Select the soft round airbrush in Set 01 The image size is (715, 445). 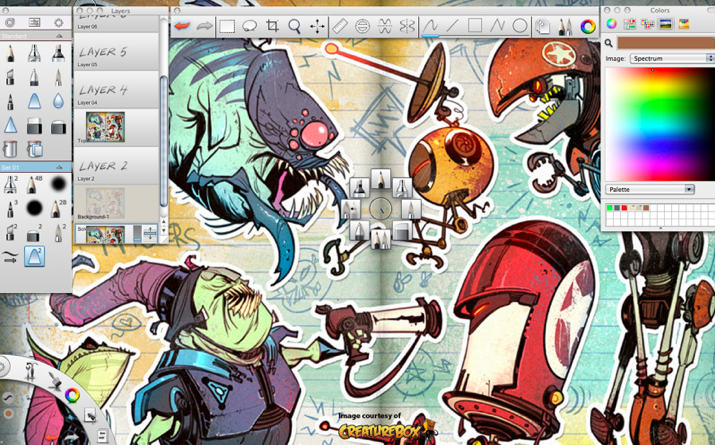[x=58, y=184]
